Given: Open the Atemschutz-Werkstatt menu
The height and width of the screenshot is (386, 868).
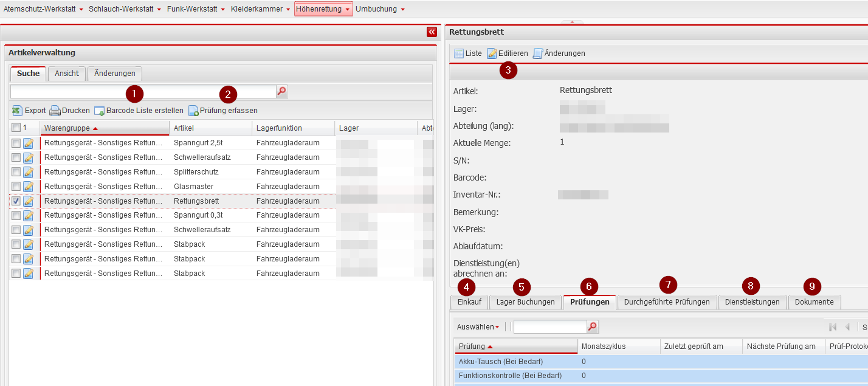Looking at the screenshot, I should tap(43, 9).
